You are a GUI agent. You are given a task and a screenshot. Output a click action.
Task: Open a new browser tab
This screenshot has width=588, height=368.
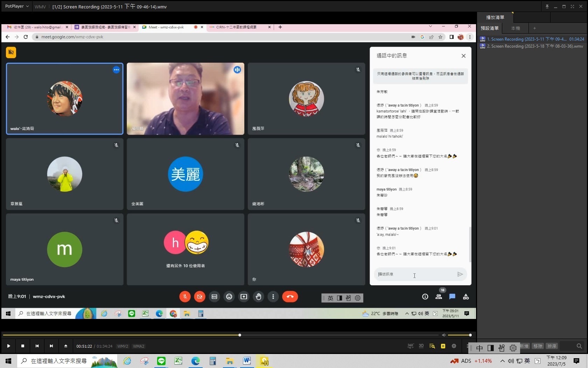280,27
